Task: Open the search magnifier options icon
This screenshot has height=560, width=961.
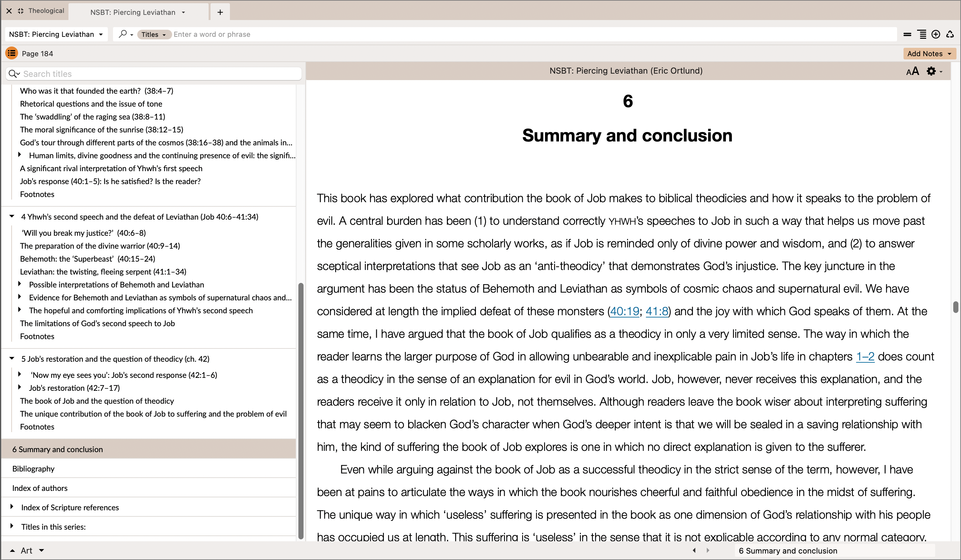Action: [126, 34]
